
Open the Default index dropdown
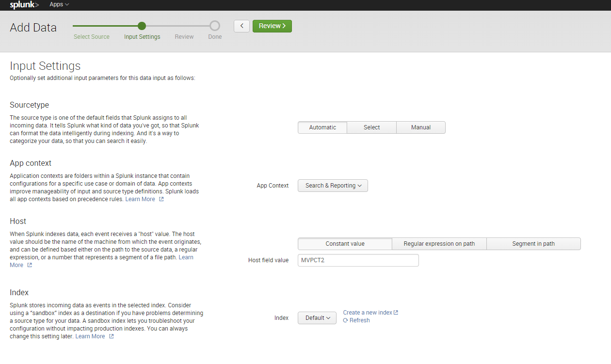pos(317,318)
